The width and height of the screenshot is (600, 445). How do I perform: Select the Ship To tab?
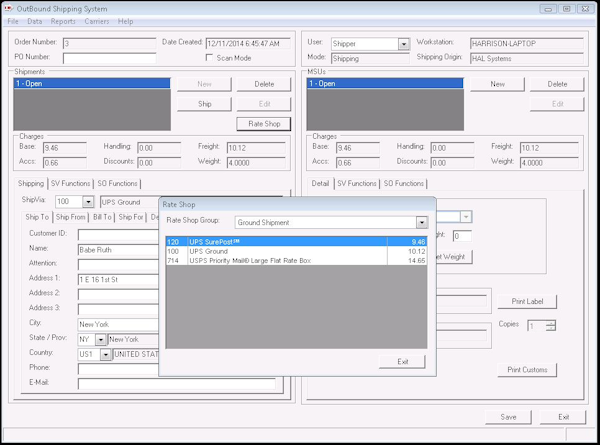tap(37, 217)
